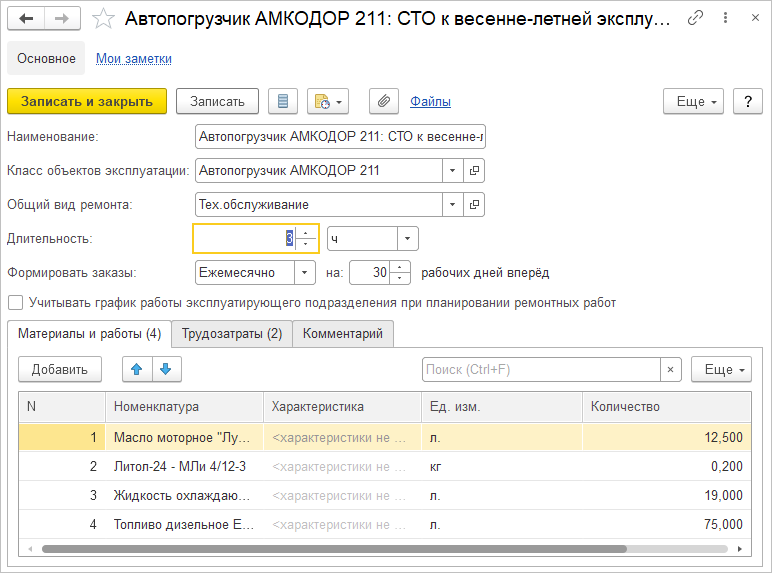The height and width of the screenshot is (575, 775).
Task: Increase the 30 days value spinner
Action: pyautogui.click(x=400, y=267)
